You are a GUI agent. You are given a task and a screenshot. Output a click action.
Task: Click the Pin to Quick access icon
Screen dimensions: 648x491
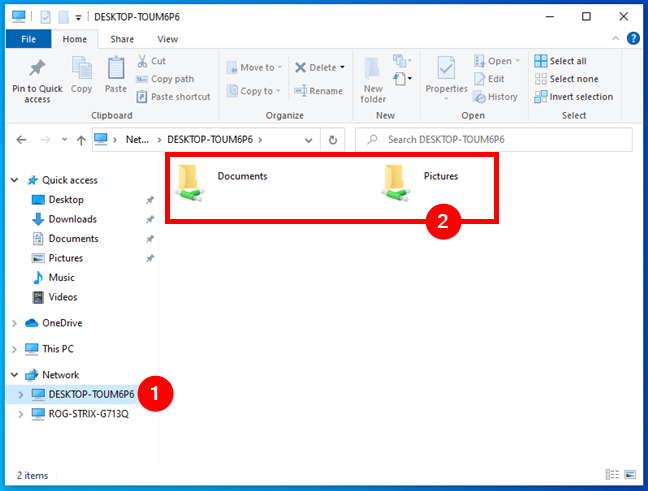coord(37,68)
